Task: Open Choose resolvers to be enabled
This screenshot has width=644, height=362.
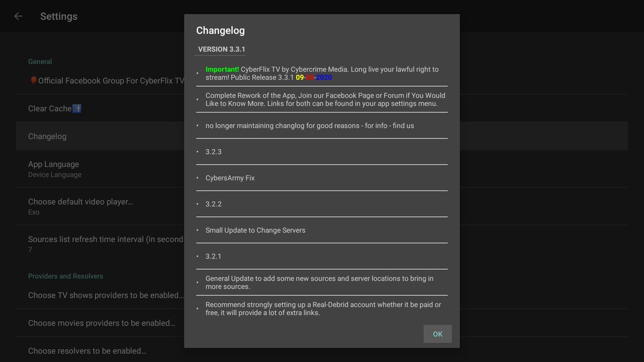Action: pos(322,351)
